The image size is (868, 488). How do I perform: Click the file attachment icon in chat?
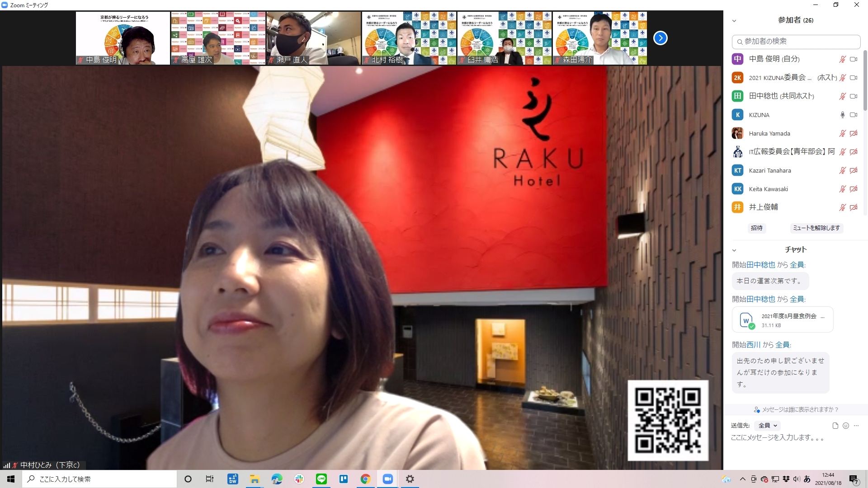[835, 426]
